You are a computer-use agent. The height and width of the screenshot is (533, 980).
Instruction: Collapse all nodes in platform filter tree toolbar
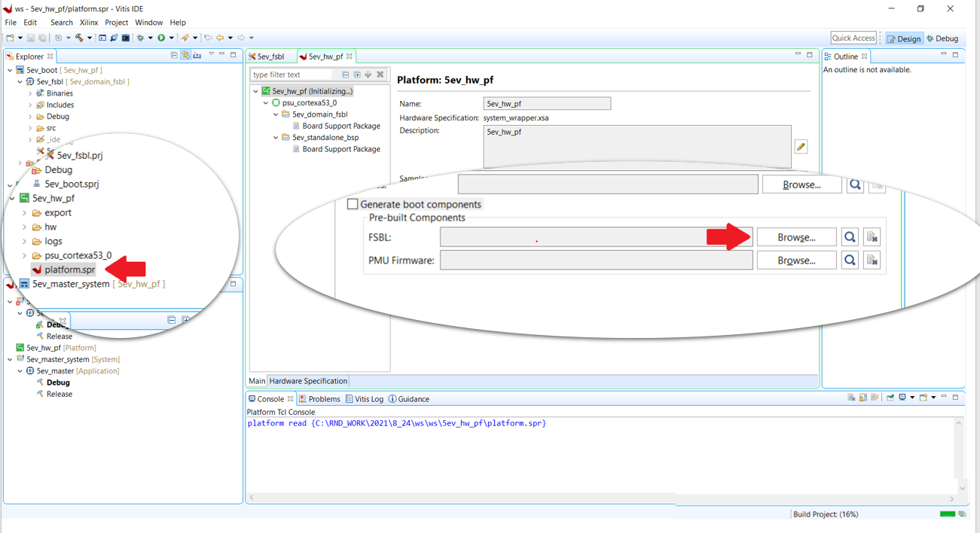345,75
